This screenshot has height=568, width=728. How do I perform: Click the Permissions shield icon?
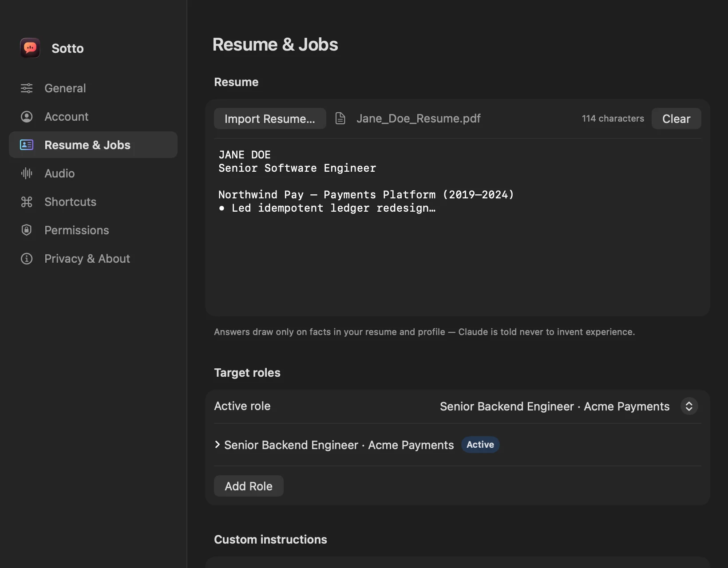27,230
